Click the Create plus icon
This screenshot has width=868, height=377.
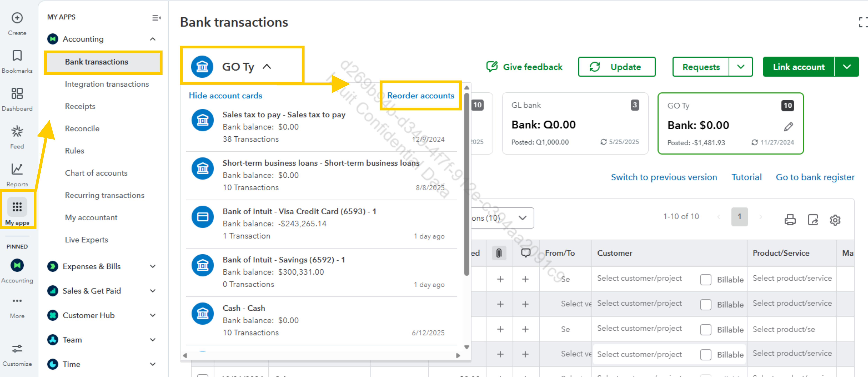click(x=17, y=18)
